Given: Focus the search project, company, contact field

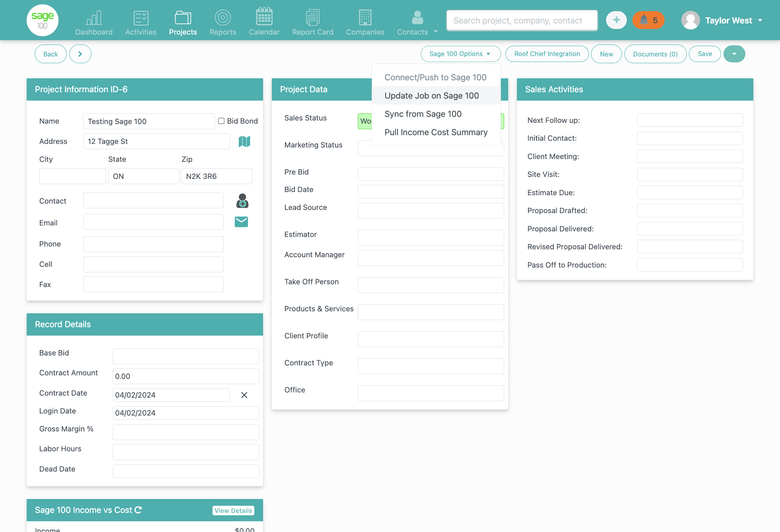Looking at the screenshot, I should (522, 20).
